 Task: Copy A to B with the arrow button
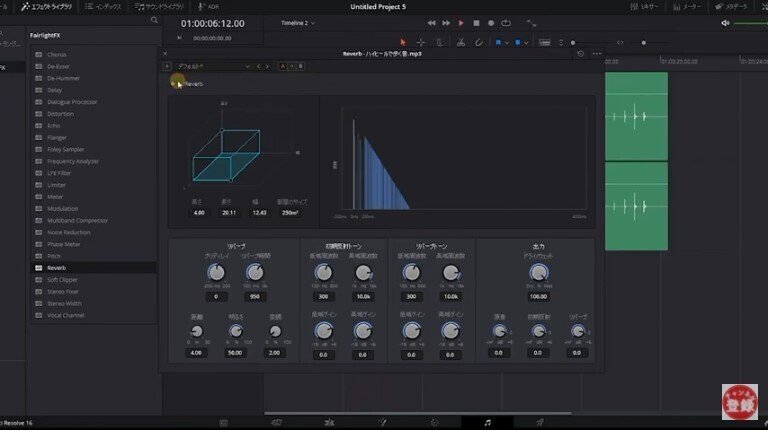click(x=292, y=66)
